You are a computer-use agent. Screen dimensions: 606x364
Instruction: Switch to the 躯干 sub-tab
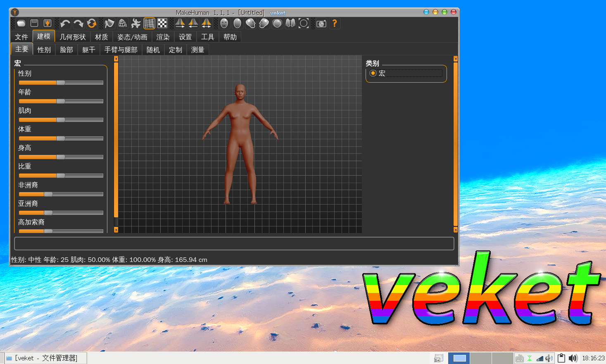(89, 50)
